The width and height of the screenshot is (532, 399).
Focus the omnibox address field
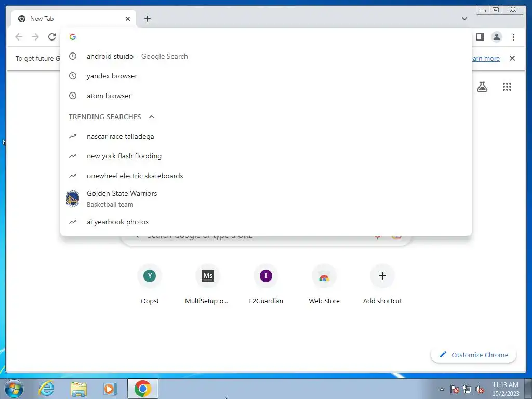click(266, 37)
